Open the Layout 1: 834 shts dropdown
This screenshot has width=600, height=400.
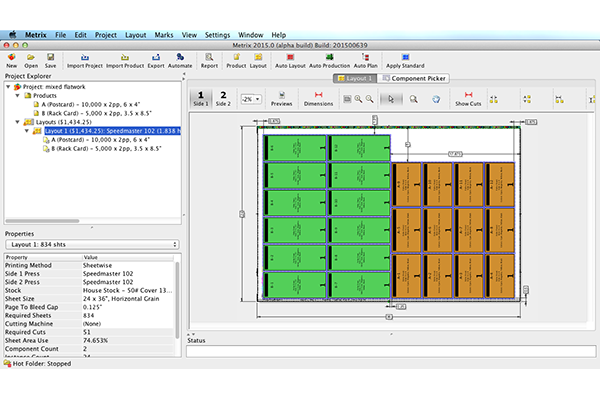(91, 243)
